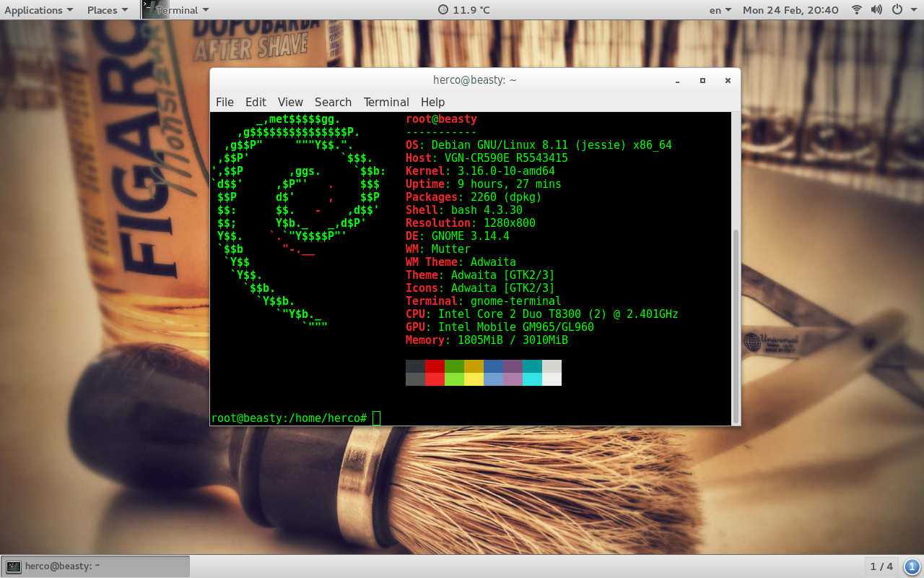
Task: Open the View menu in terminal
Action: coord(290,102)
